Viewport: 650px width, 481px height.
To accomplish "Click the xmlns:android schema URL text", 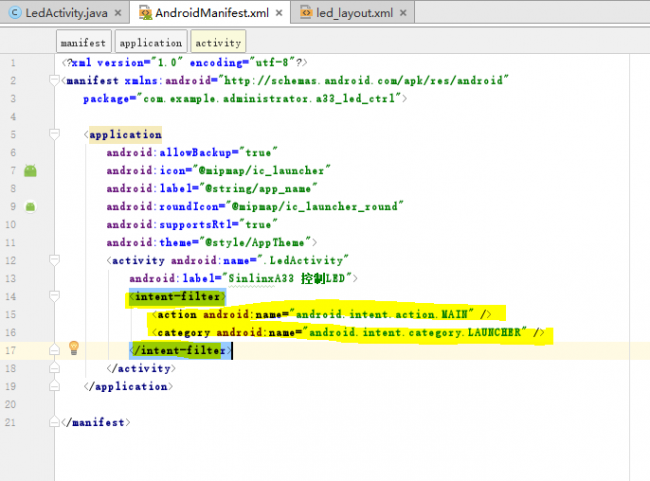I will pyautogui.click(x=366, y=80).
